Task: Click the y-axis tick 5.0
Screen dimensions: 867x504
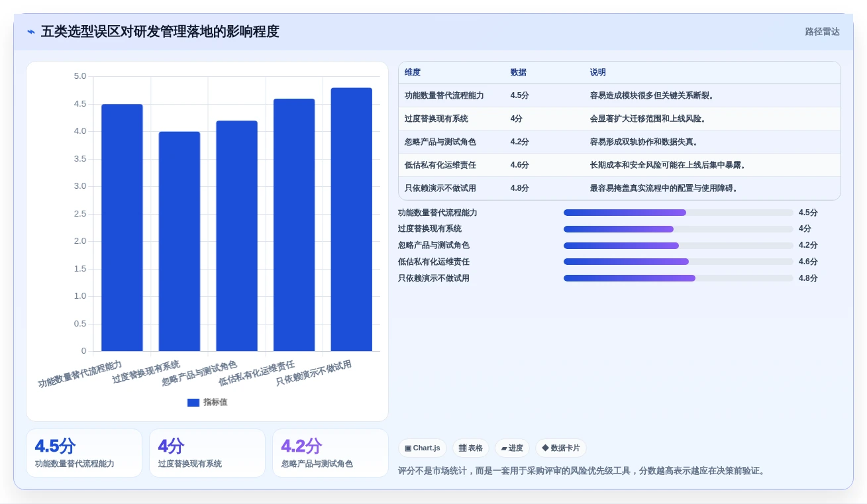Action: [x=79, y=76]
